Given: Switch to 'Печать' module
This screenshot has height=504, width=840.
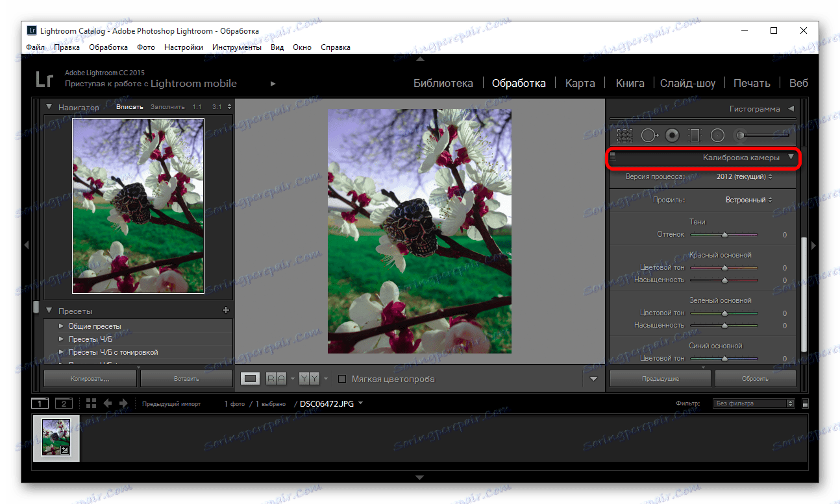Looking at the screenshot, I should coord(752,83).
